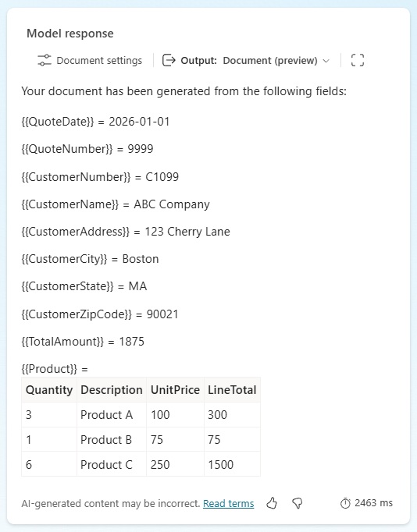Give thumbs down feedback
The image size is (417, 532).
pyautogui.click(x=298, y=503)
